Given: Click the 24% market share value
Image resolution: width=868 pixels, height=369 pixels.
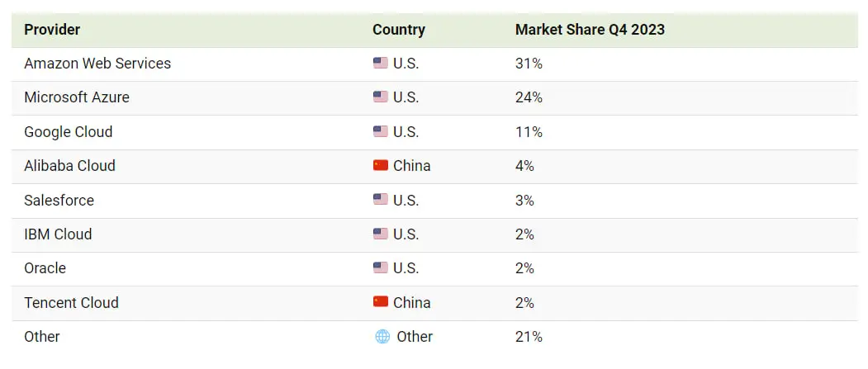Looking at the screenshot, I should tap(529, 97).
